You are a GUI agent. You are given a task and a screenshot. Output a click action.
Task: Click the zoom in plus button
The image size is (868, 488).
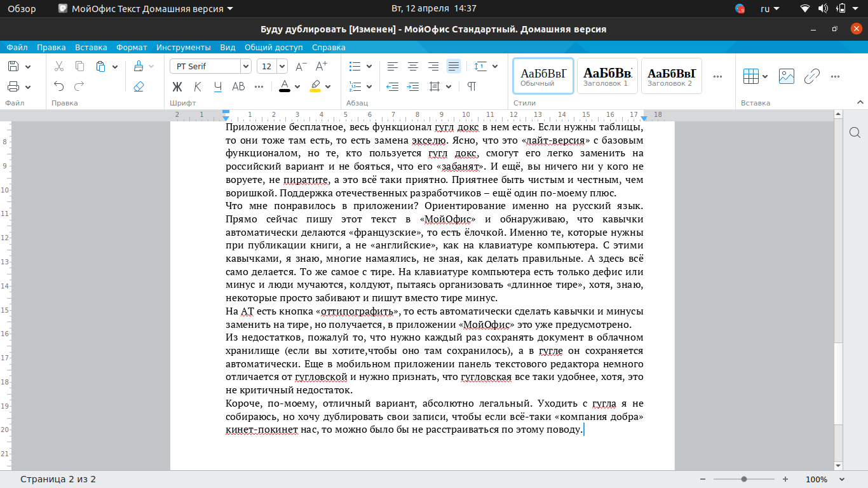tap(785, 479)
